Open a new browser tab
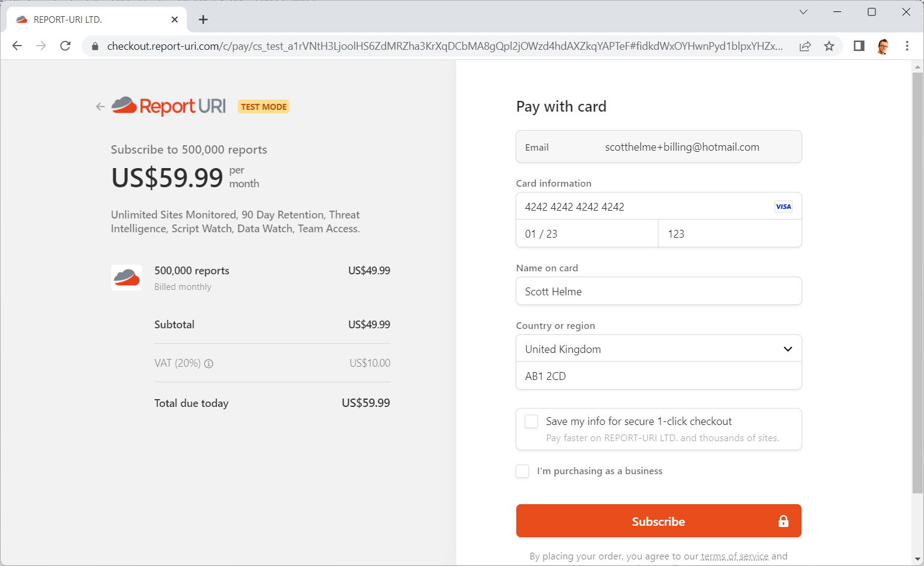This screenshot has width=924, height=566. click(204, 20)
